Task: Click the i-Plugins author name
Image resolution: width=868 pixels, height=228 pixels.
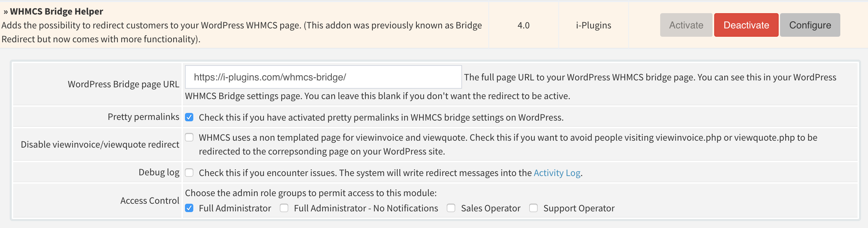Action: 593,25
